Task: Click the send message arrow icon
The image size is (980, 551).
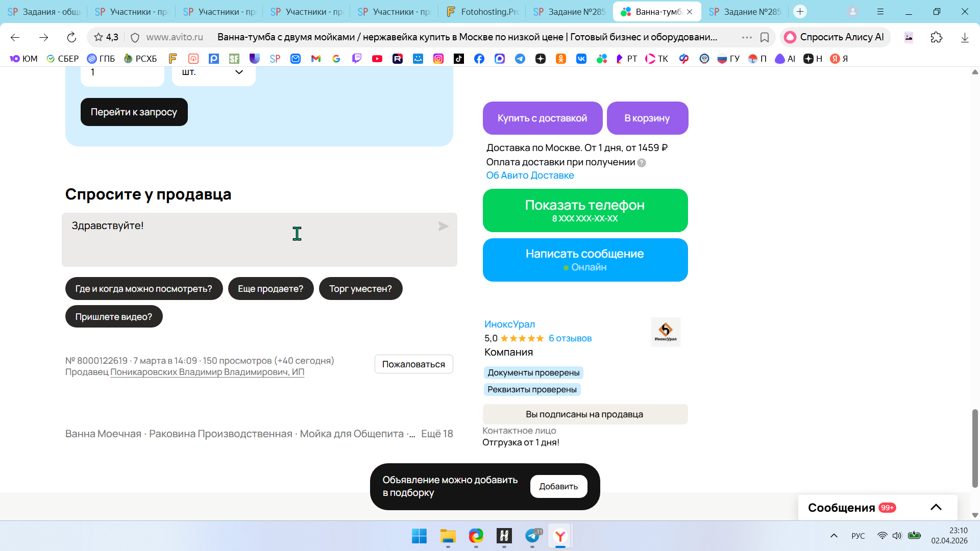Action: (443, 227)
